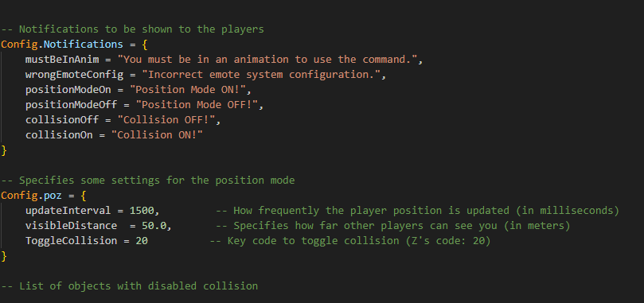Place cursor on wrongEmoteConfig variable
This screenshot has height=303, width=644.
click(74, 75)
